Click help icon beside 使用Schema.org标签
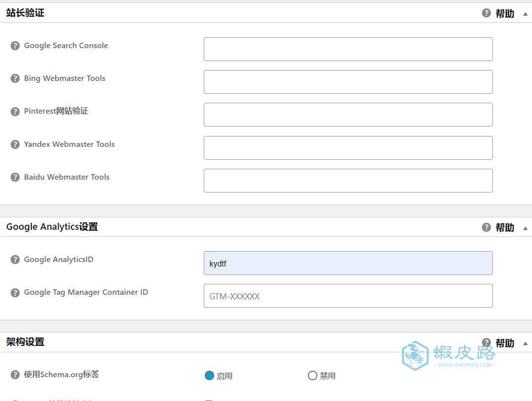 [15, 375]
